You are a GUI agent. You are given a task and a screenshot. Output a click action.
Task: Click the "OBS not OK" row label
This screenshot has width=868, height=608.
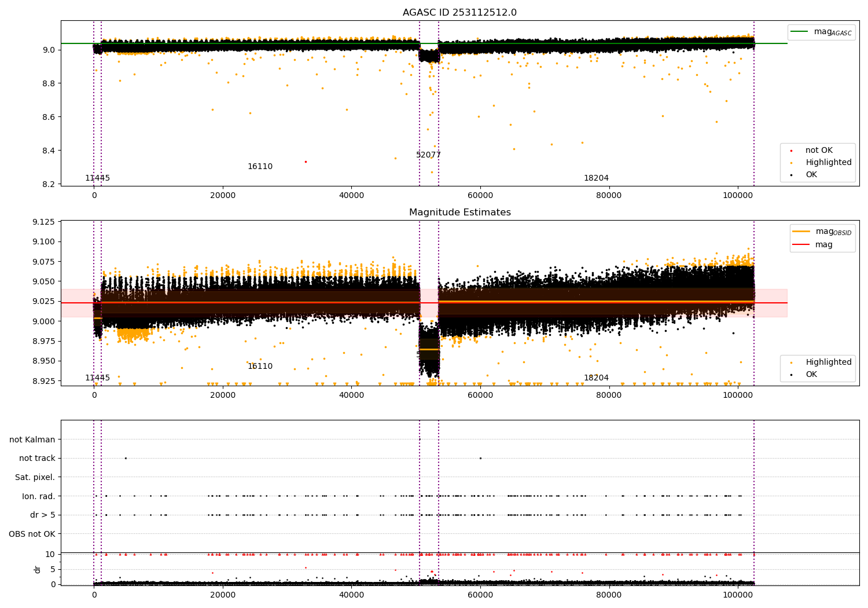(32, 534)
